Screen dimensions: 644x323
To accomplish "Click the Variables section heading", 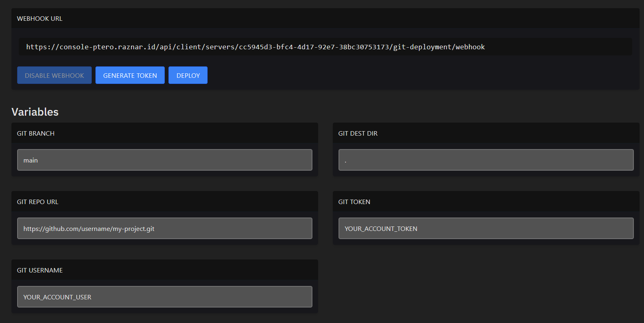I will point(35,112).
